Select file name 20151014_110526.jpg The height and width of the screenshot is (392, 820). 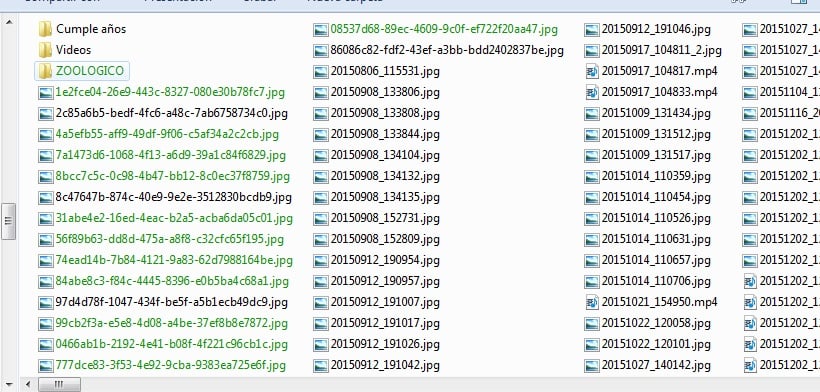pos(656,218)
